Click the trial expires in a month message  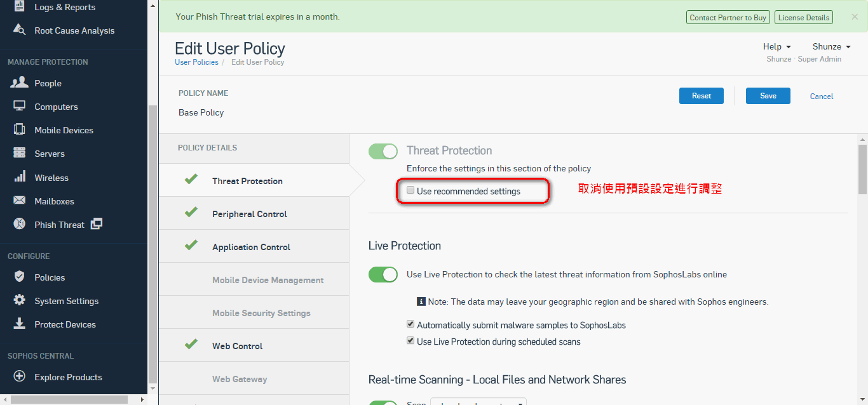(x=258, y=17)
